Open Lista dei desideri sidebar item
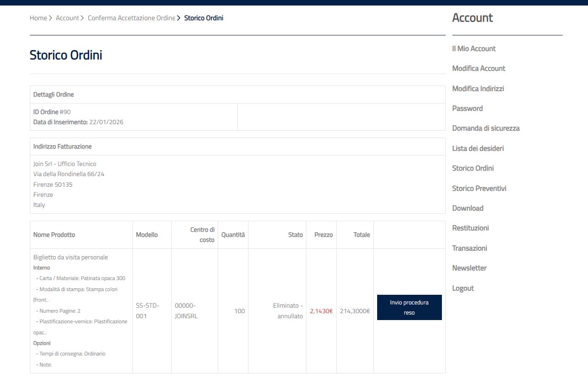The width and height of the screenshot is (588, 378). point(478,148)
